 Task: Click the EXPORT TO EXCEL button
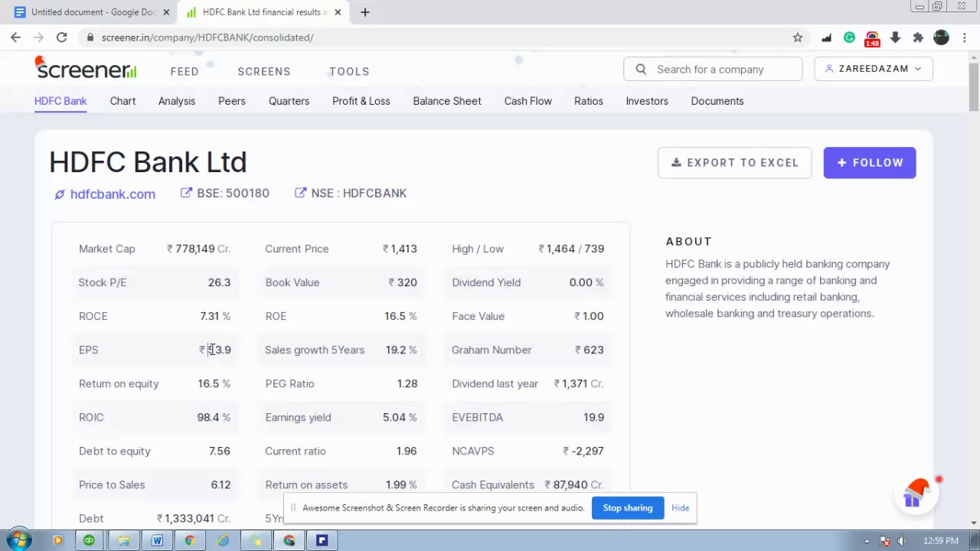tap(735, 162)
